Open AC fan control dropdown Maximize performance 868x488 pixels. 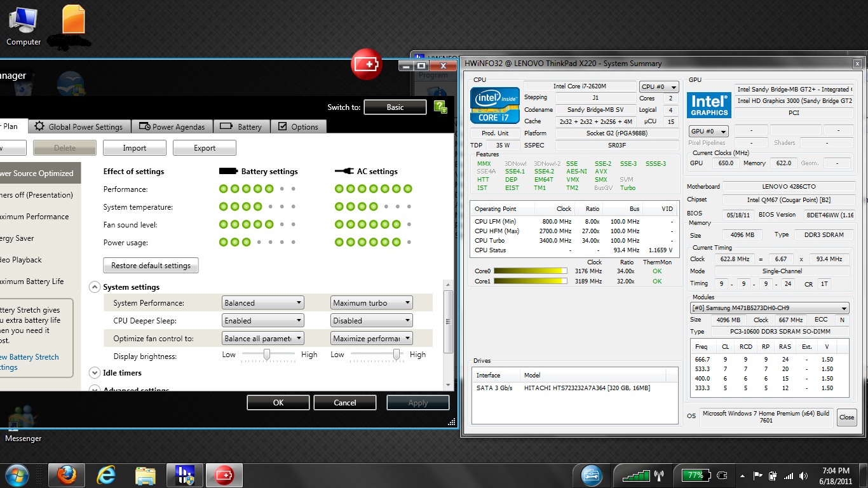[x=372, y=339]
